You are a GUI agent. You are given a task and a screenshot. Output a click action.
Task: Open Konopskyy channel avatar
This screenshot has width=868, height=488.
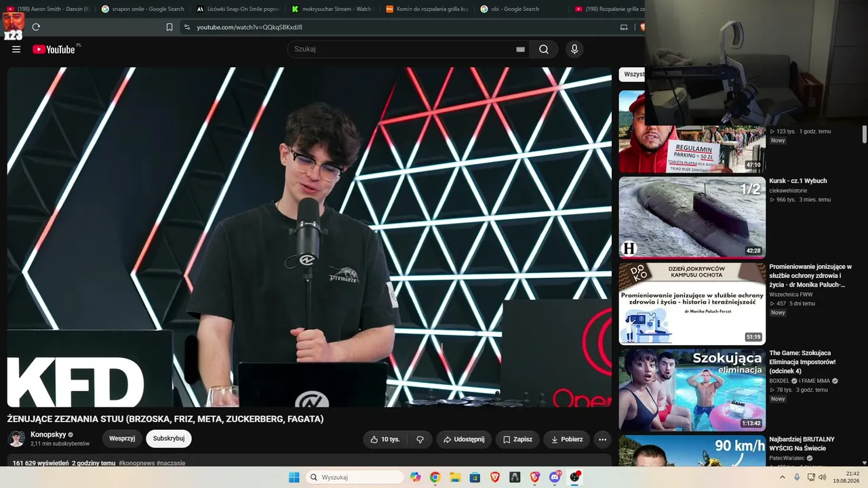click(x=17, y=439)
